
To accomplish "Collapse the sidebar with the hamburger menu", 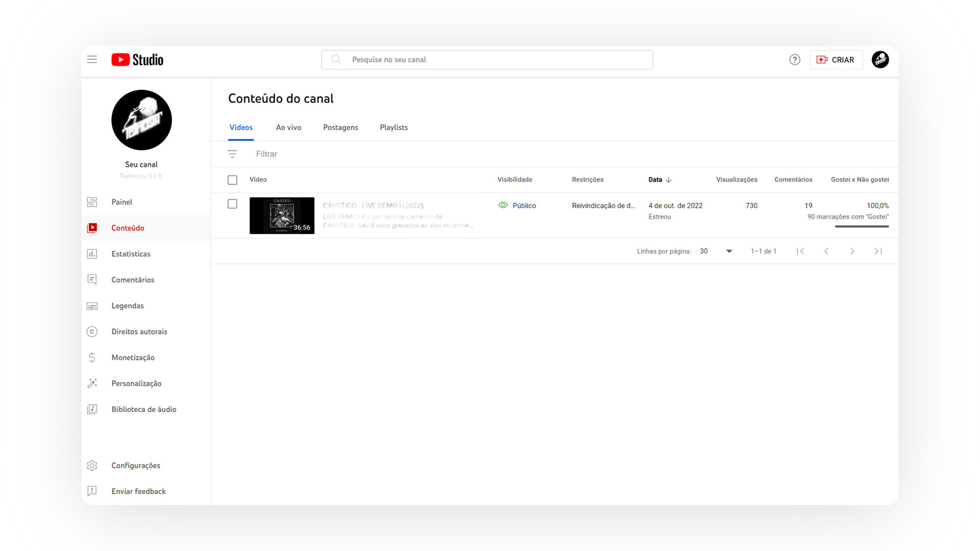I will pos(92,59).
